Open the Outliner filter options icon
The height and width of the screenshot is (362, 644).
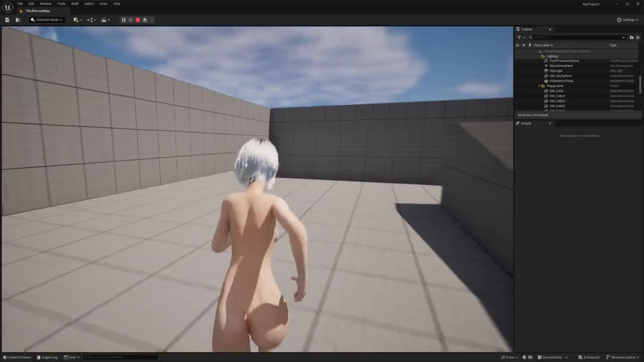520,37
